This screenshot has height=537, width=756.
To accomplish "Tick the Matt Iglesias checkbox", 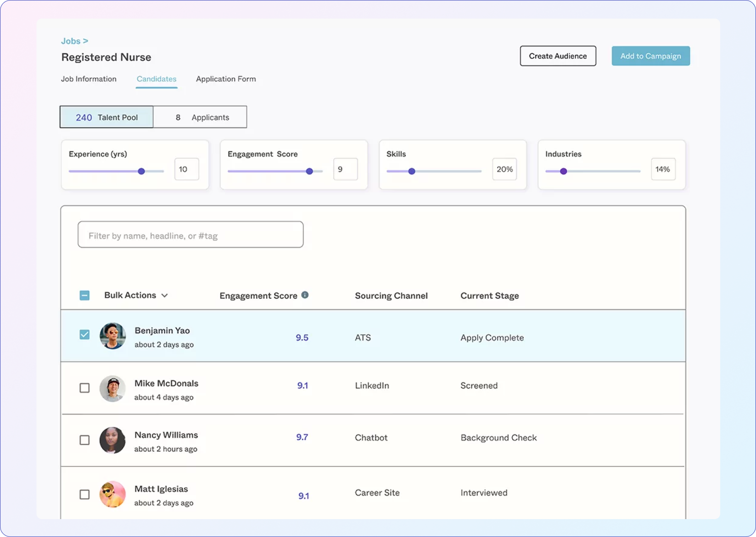I will click(84, 494).
